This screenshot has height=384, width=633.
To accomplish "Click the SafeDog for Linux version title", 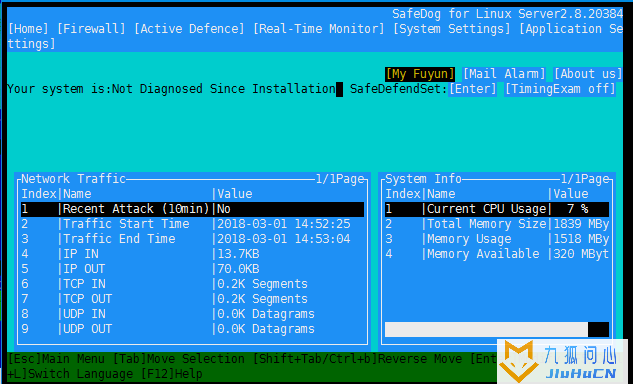I will [508, 14].
